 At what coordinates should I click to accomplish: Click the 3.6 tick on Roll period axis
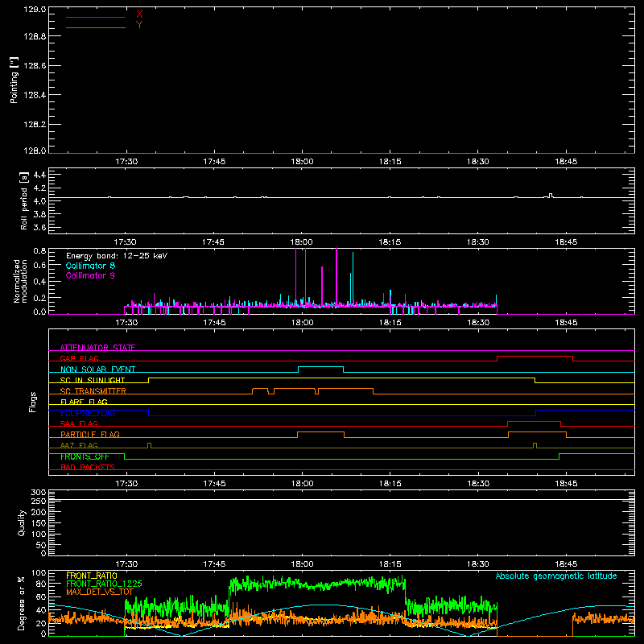tap(39, 227)
